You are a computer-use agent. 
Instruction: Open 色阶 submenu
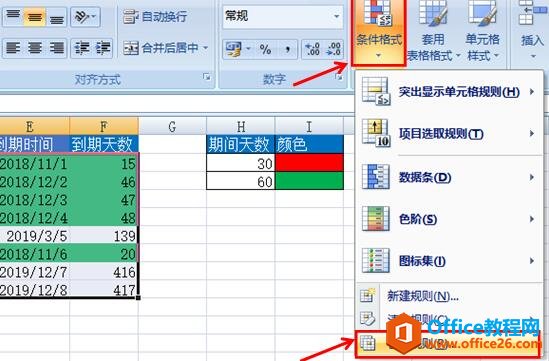[449, 219]
